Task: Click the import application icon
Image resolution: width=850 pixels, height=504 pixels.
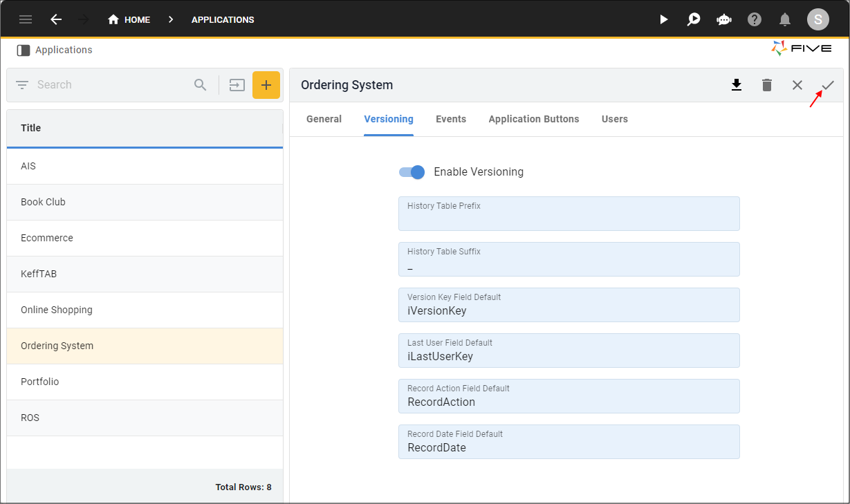Action: [237, 85]
